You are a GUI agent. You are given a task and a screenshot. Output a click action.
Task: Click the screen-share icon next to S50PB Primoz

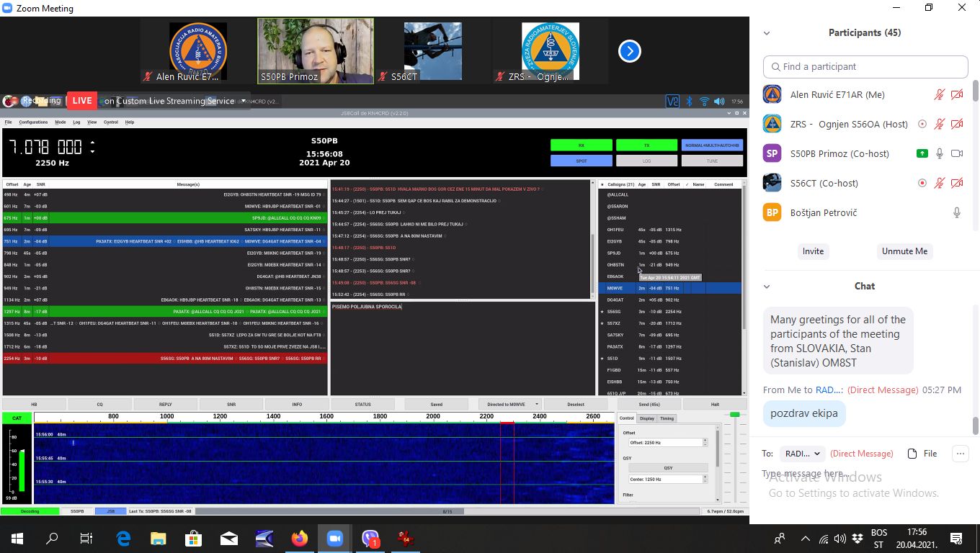(x=922, y=153)
